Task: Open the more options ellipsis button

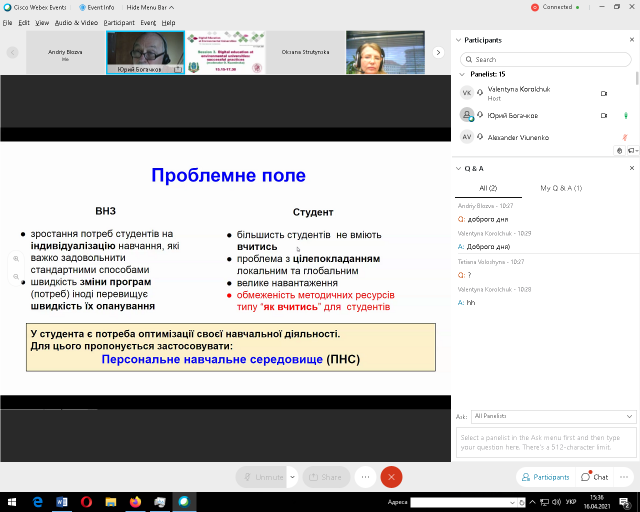Action: 366,477
